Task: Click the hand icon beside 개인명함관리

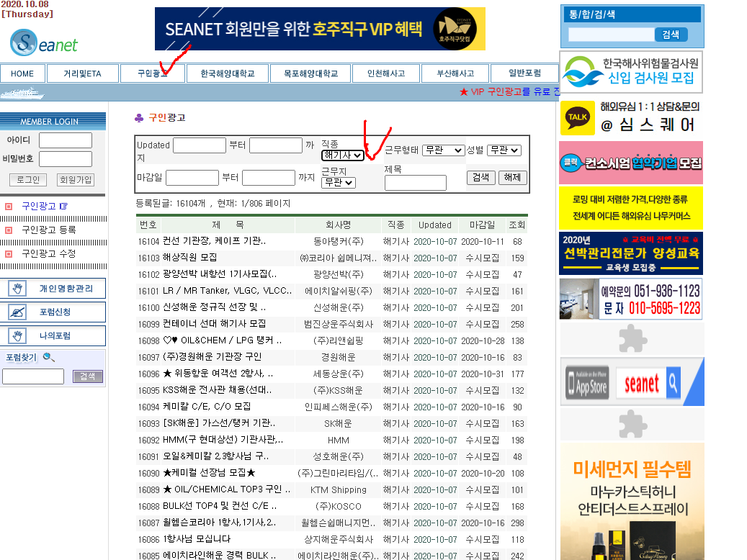Action: [x=17, y=289]
